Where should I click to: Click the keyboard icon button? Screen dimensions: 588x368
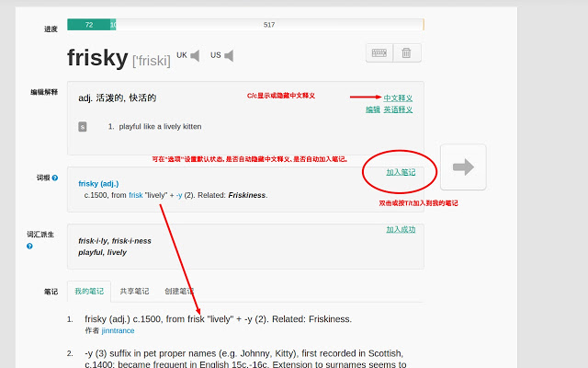(379, 53)
